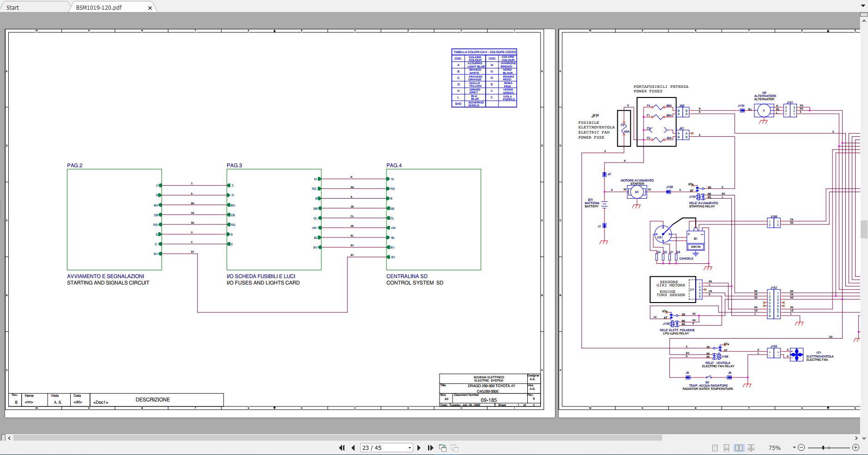The image size is (868, 455).
Task: Click the previous view icon
Action: point(443,448)
